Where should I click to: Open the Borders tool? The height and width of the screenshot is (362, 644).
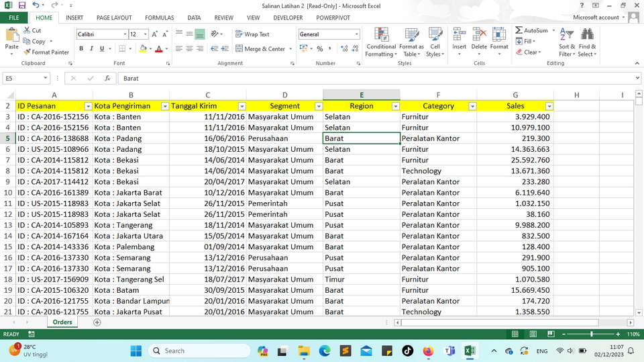coord(122,48)
